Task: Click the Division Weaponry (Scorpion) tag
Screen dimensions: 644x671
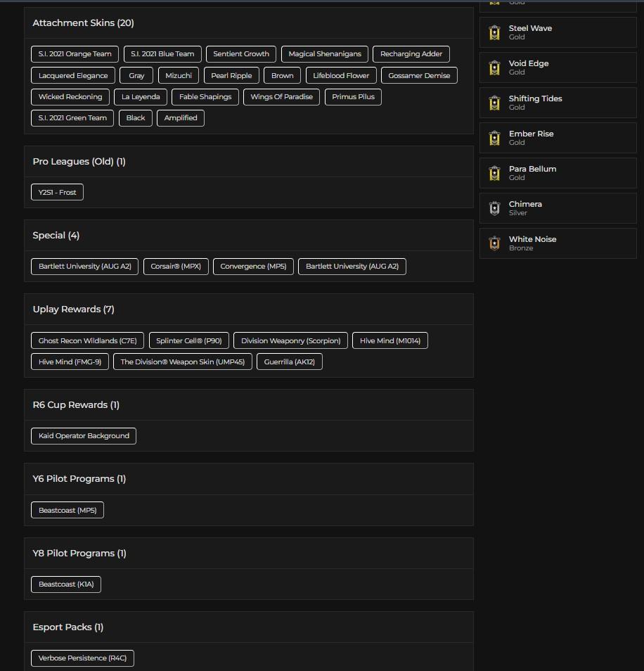Action: pyautogui.click(x=291, y=340)
